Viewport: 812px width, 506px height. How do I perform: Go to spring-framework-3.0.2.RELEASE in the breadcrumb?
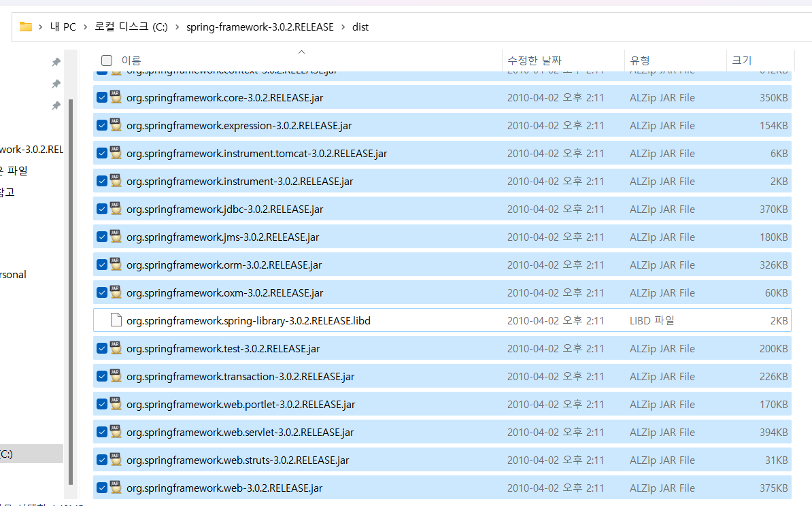click(x=260, y=27)
